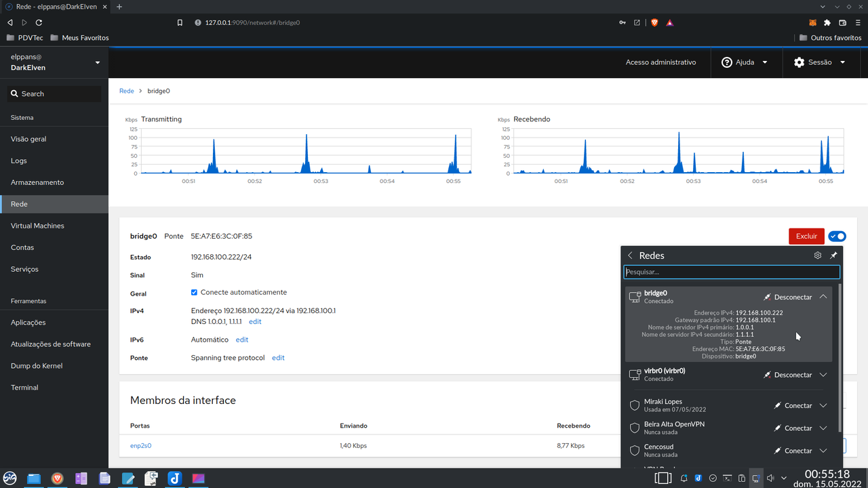Open the enp2s0 port link
Viewport: 868px width, 488px height.
[140, 445]
